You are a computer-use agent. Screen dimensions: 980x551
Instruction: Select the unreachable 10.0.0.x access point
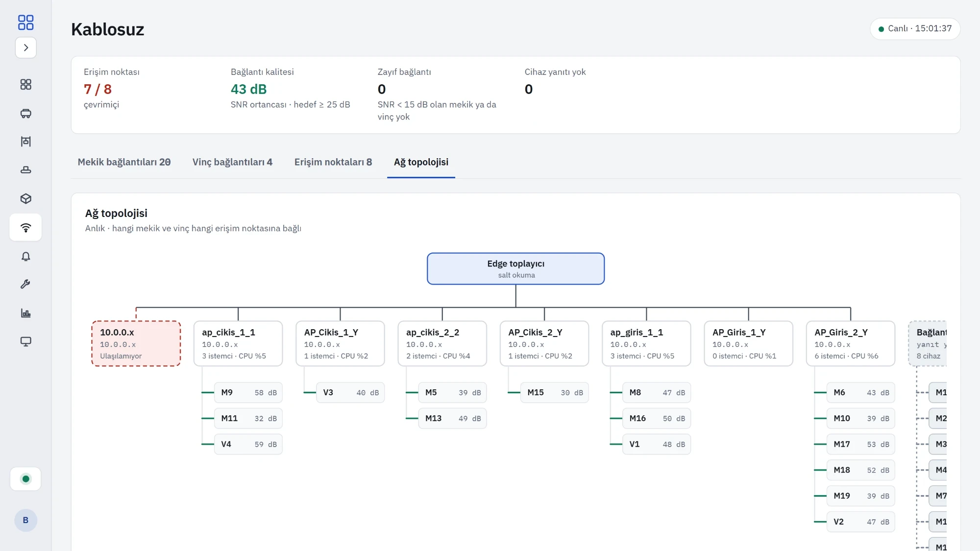[136, 343]
